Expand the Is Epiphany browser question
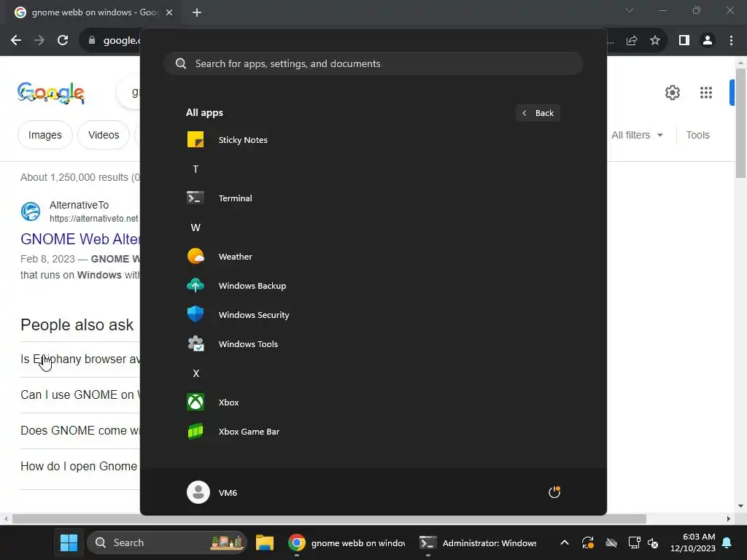Screen dimensions: 747x560 point(80,359)
